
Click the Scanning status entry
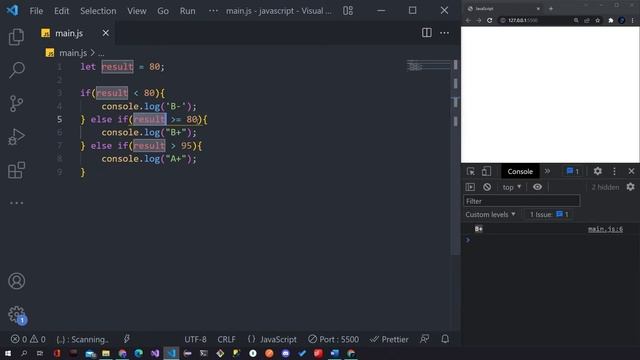tap(82, 339)
